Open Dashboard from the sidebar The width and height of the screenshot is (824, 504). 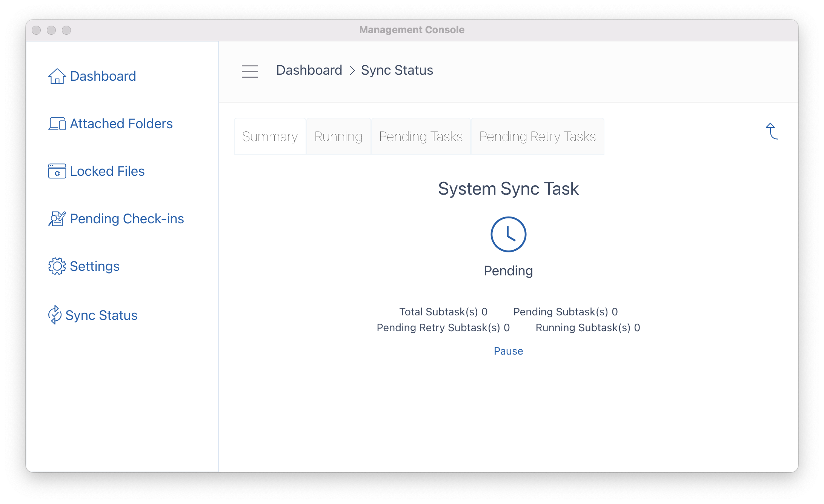click(103, 76)
